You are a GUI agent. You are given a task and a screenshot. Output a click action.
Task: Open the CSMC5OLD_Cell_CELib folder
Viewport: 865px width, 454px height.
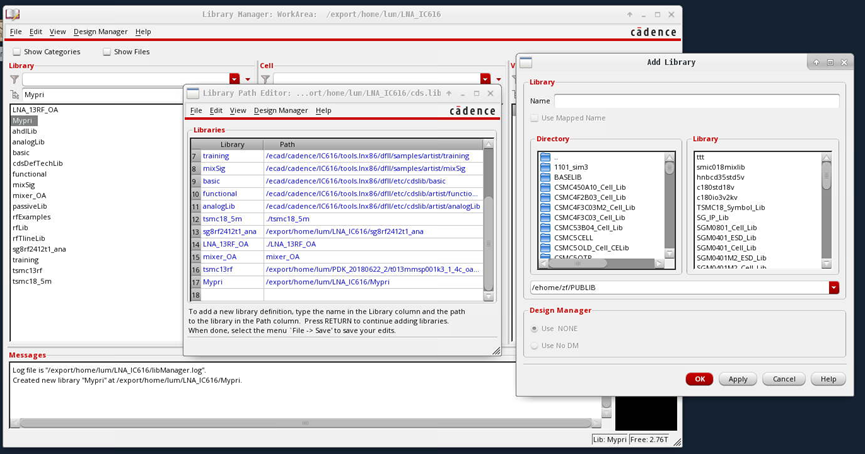pos(591,248)
